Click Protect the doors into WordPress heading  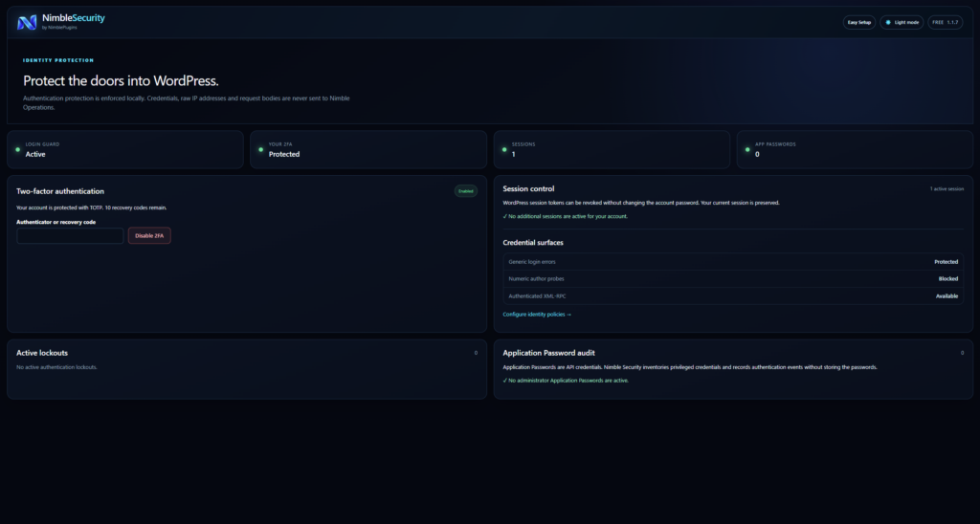121,80
